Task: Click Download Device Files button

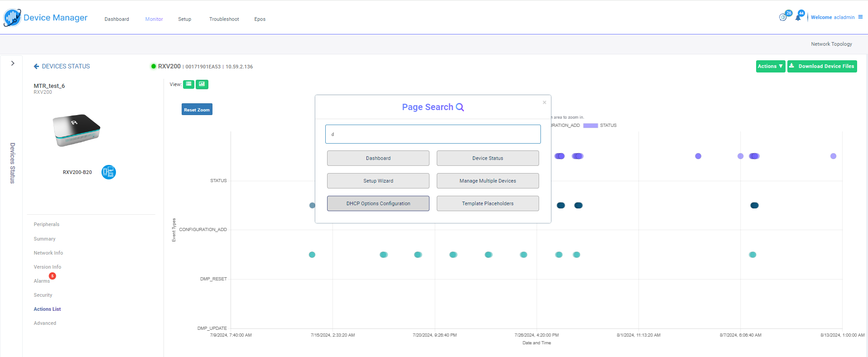Action: [822, 66]
